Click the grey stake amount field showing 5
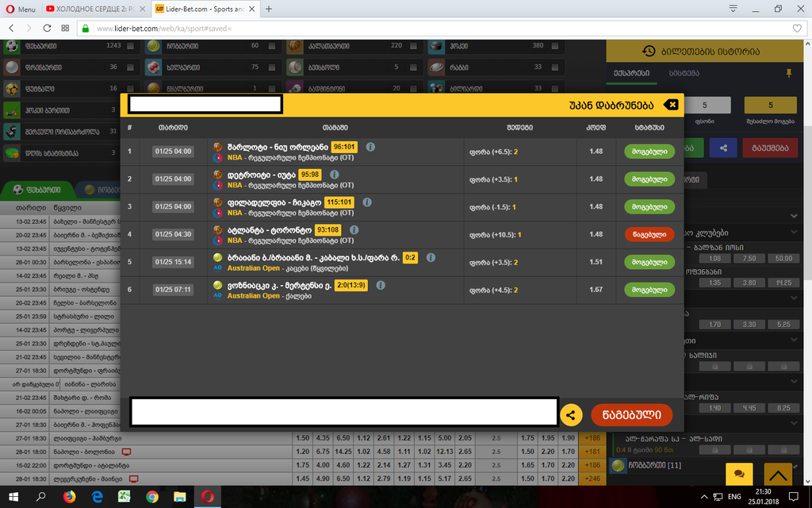The height and width of the screenshot is (508, 812). pos(705,106)
